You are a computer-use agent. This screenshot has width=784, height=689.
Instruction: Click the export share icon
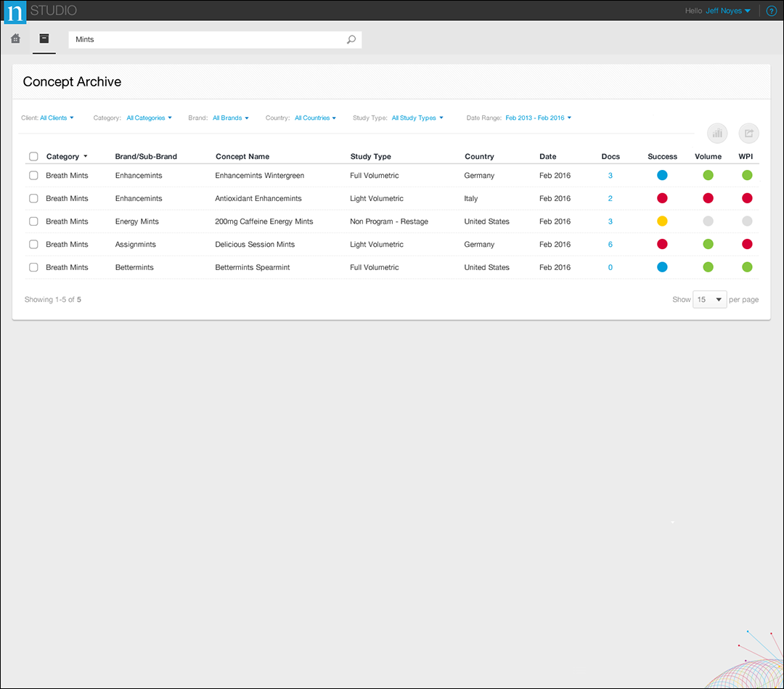(x=749, y=134)
